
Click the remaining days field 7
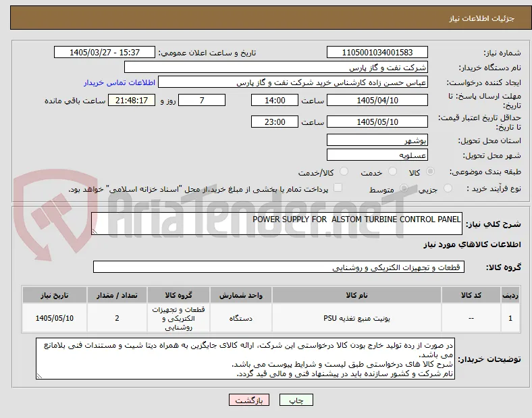click(x=202, y=100)
